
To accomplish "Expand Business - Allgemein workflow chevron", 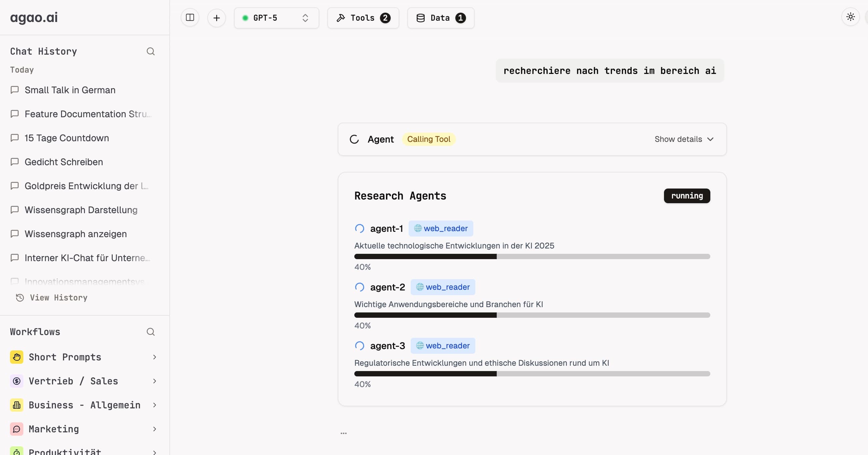I will pos(155,405).
